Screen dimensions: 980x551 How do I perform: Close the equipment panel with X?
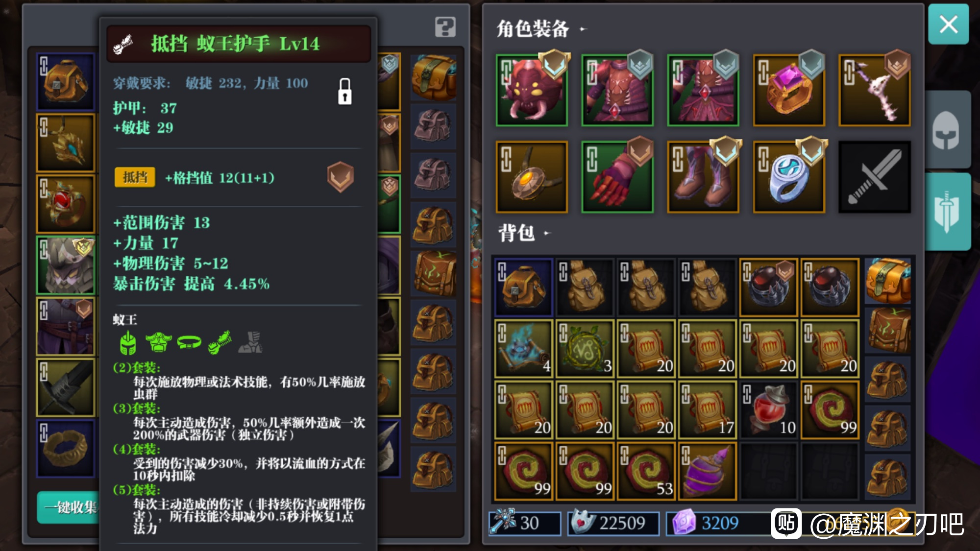coord(948,24)
